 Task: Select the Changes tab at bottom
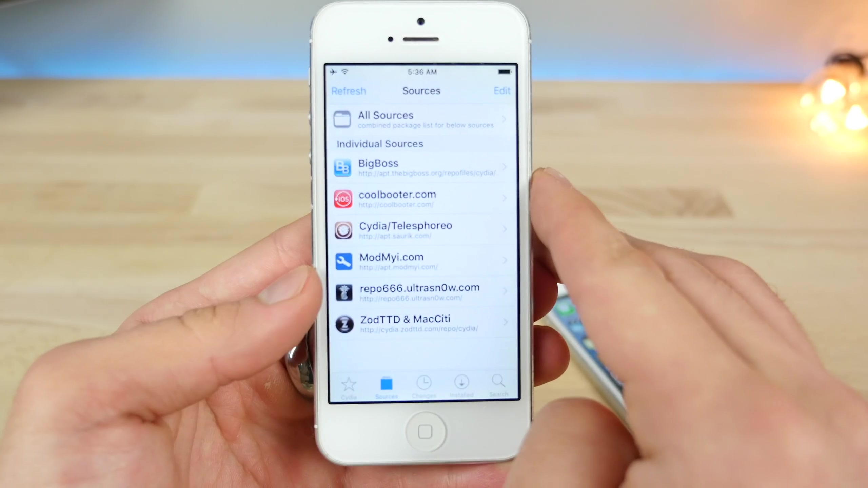click(x=424, y=386)
